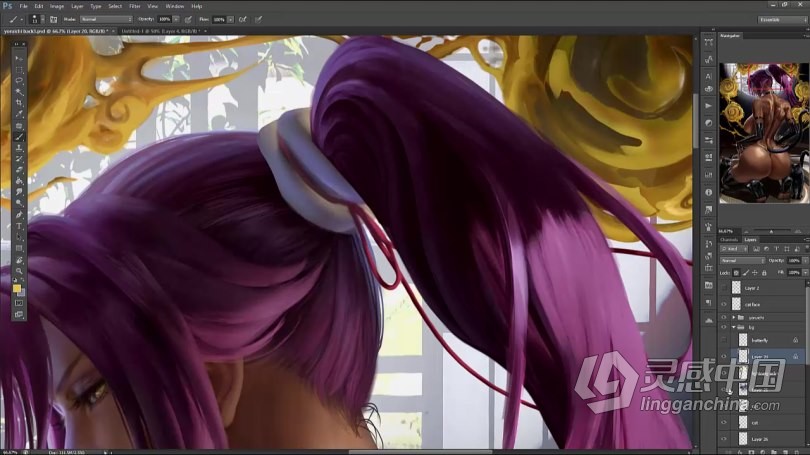Screen dimensions: 810x455
Task: Click the Navigator preview thumbnail
Action: (x=764, y=133)
